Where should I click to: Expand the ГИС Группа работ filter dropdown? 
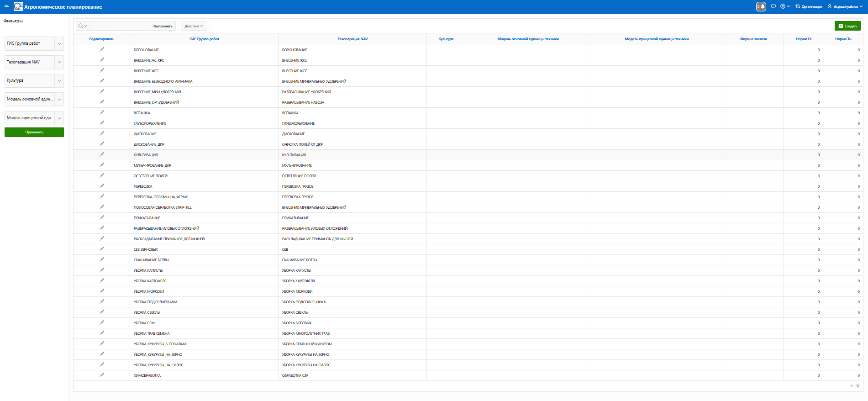(x=59, y=44)
